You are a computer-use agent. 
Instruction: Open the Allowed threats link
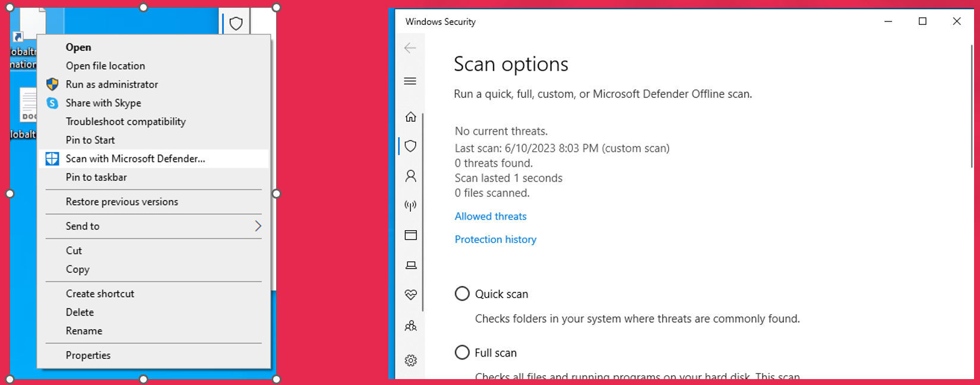pyautogui.click(x=491, y=217)
